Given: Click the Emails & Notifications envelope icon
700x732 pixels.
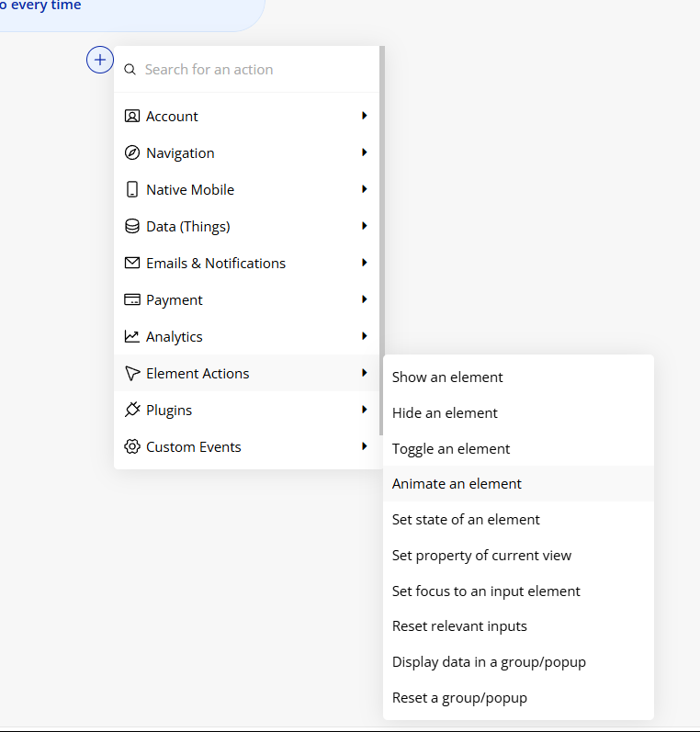Looking at the screenshot, I should (132, 263).
